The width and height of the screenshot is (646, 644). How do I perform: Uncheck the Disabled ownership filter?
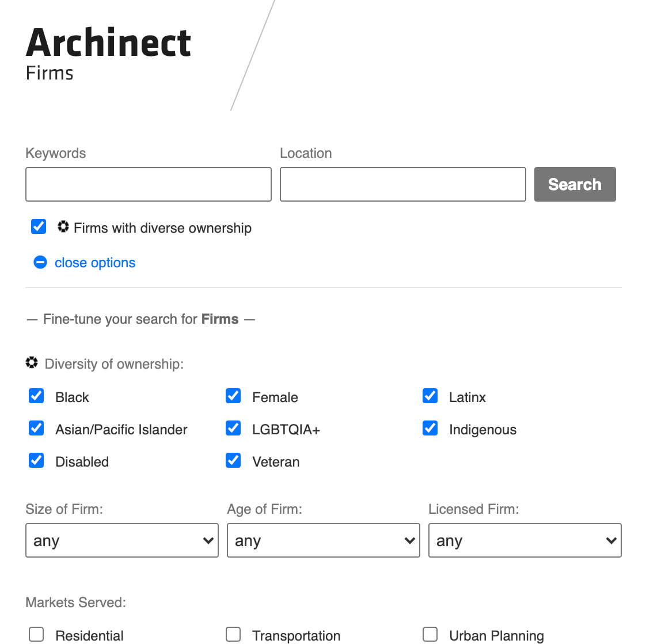36,460
